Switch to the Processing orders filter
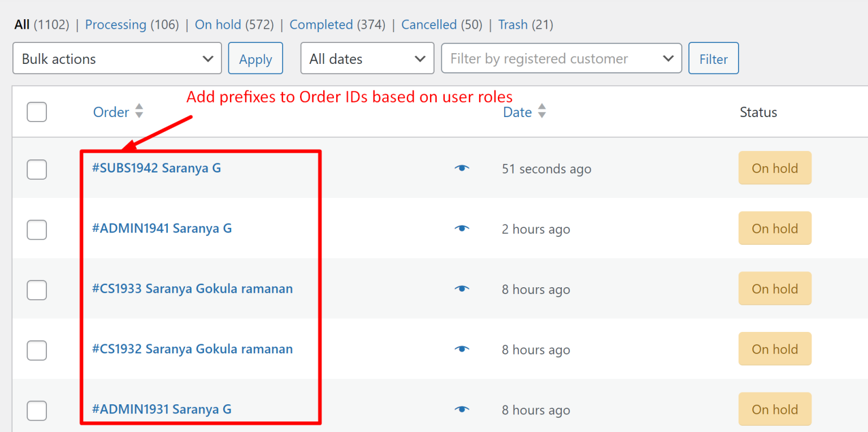Image resolution: width=868 pixels, height=432 pixels. (x=116, y=24)
